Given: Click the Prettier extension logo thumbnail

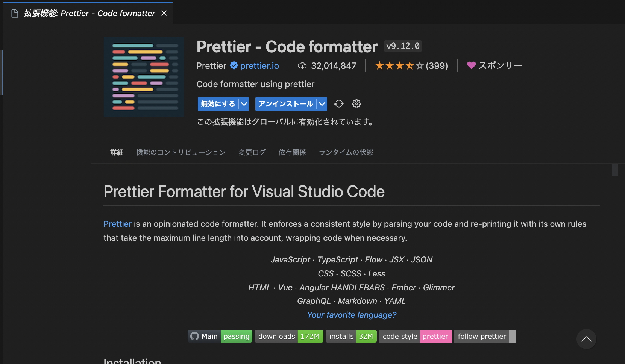Looking at the screenshot, I should pyautogui.click(x=144, y=77).
